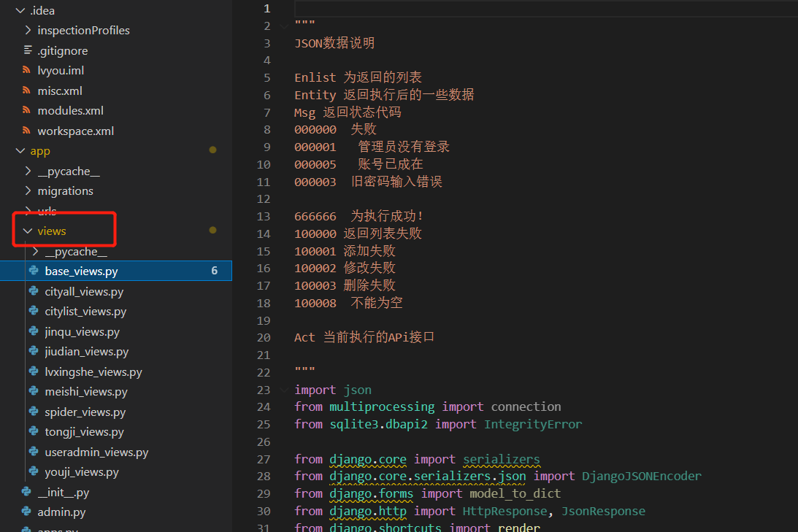Expand the app __pycache__ folder chevron
The width and height of the screenshot is (798, 532).
point(28,171)
